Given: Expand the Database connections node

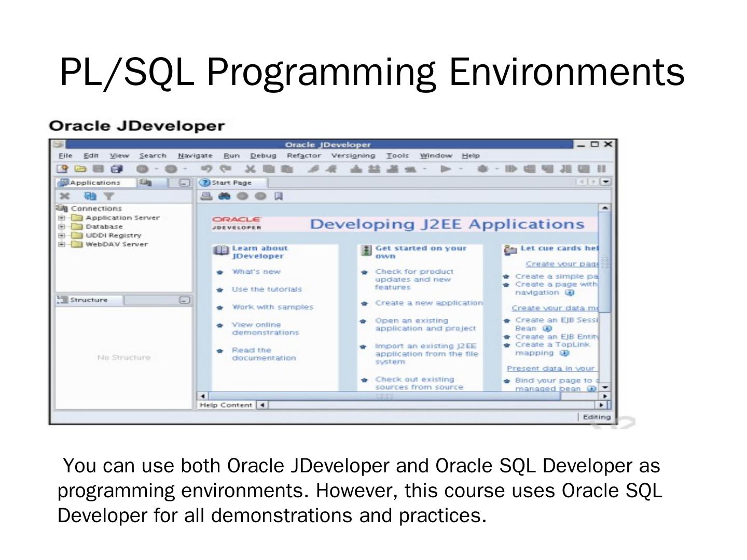Looking at the screenshot, I should point(62,227).
